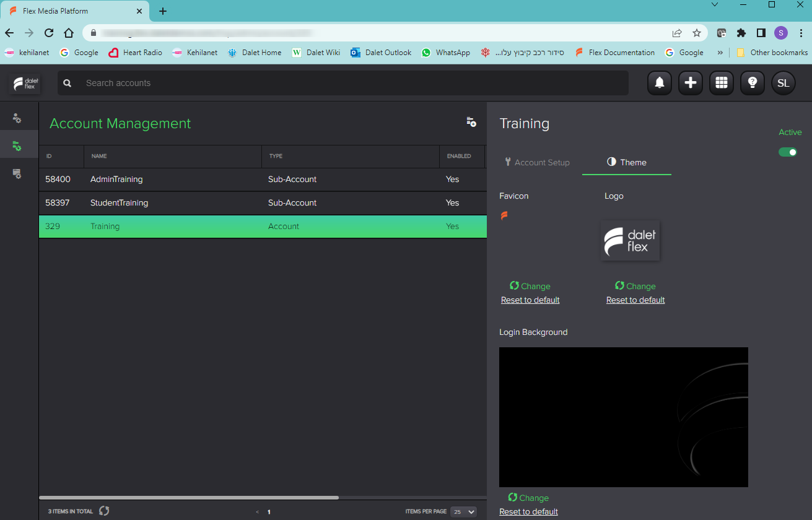
Task: Expand the items per page dropdown
Action: point(464,512)
